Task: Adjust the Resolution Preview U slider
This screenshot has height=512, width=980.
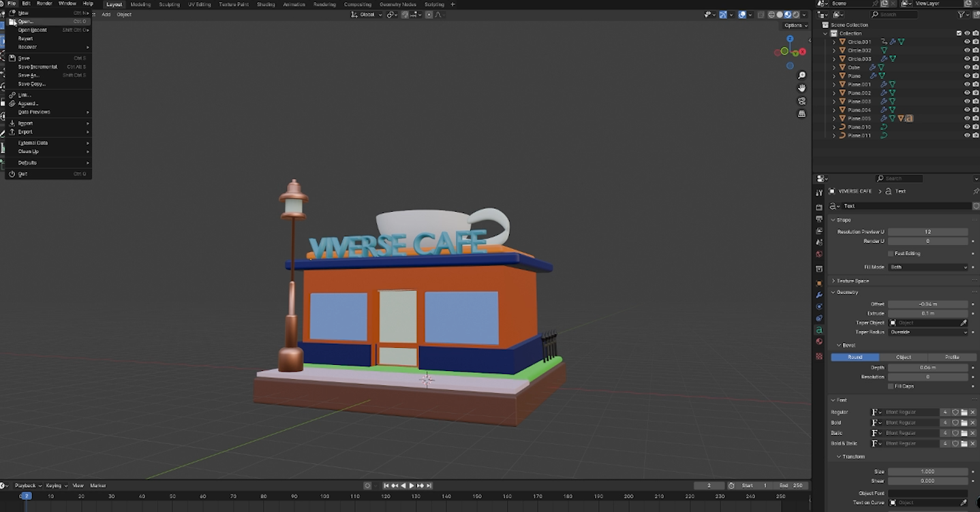Action: pos(928,231)
